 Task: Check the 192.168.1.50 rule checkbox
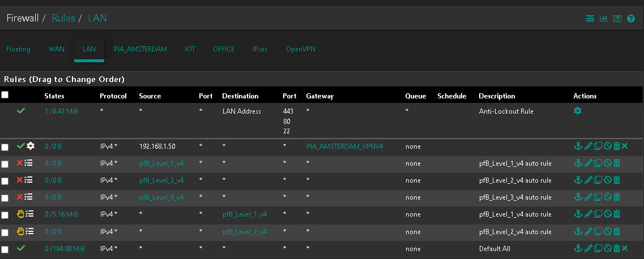[x=5, y=147]
